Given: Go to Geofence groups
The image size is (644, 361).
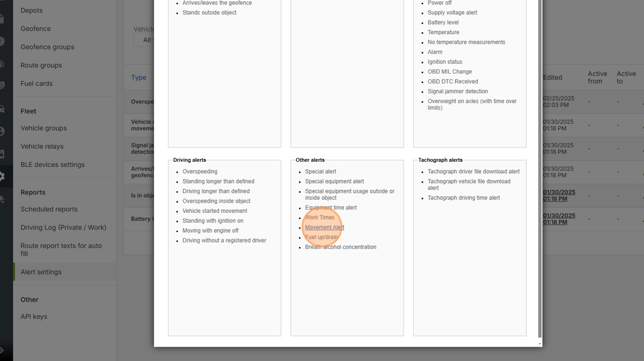Looking at the screenshot, I should (x=47, y=47).
